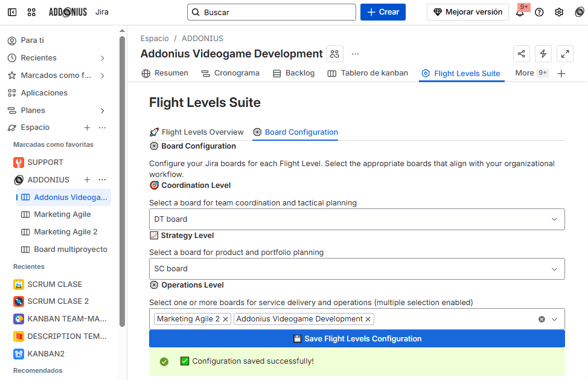Click the Crear button
Image resolution: width=588 pixels, height=380 pixels.
(383, 12)
